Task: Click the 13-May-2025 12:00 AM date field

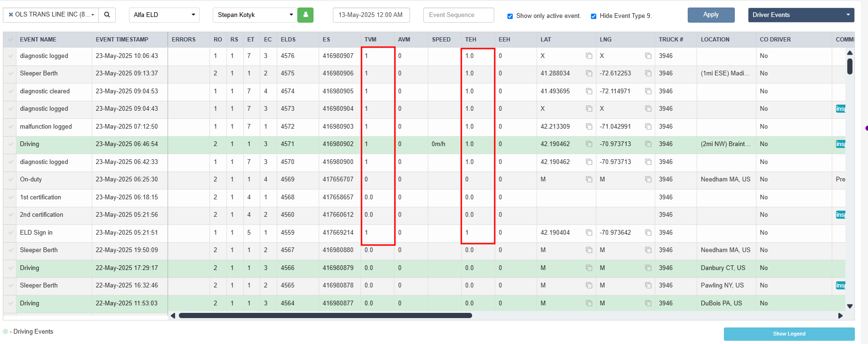Action: click(371, 15)
